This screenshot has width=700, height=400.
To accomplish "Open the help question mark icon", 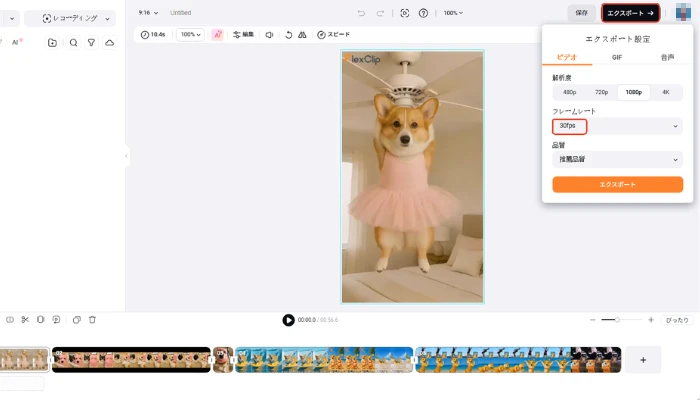I will 423,13.
